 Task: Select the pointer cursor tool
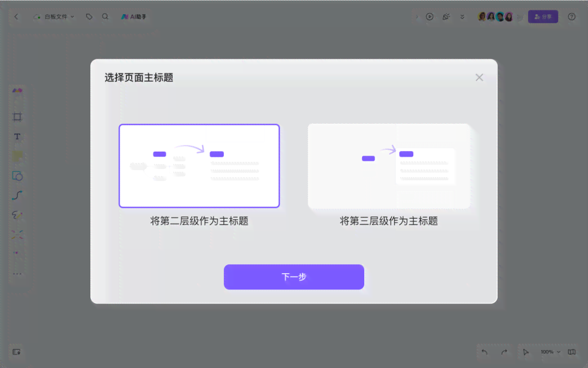(526, 352)
